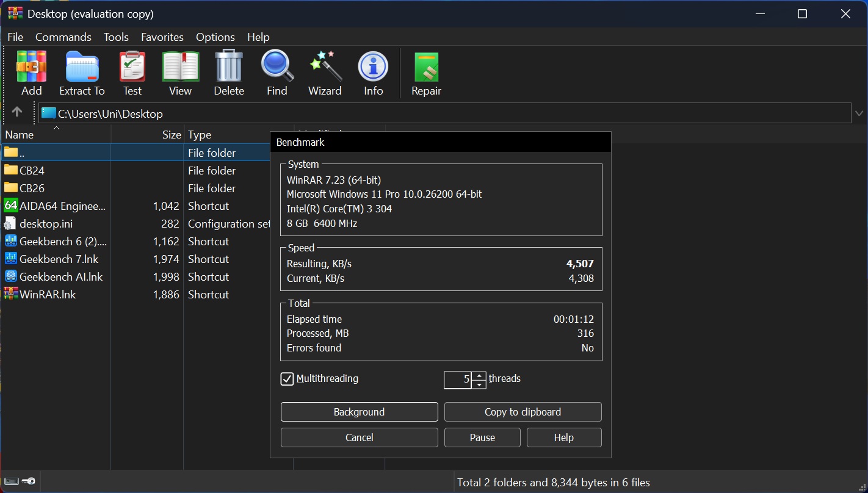Click the "1,886" size cell
The width and height of the screenshot is (868, 493).
[x=166, y=295]
